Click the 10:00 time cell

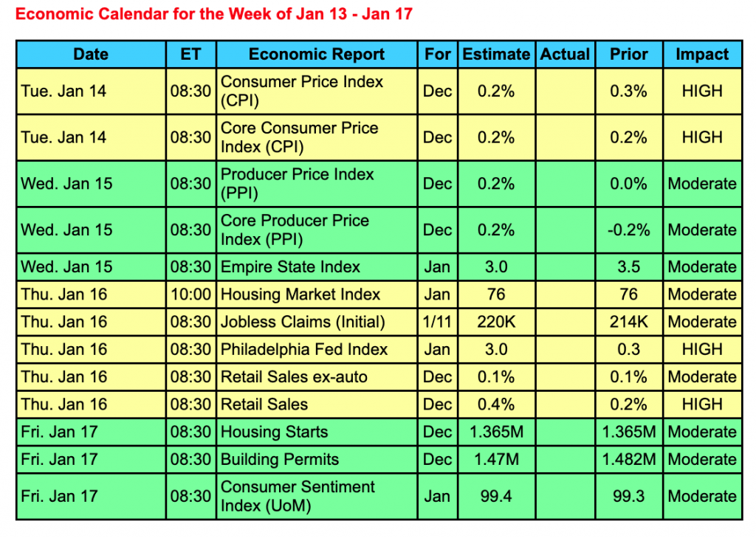click(x=190, y=294)
